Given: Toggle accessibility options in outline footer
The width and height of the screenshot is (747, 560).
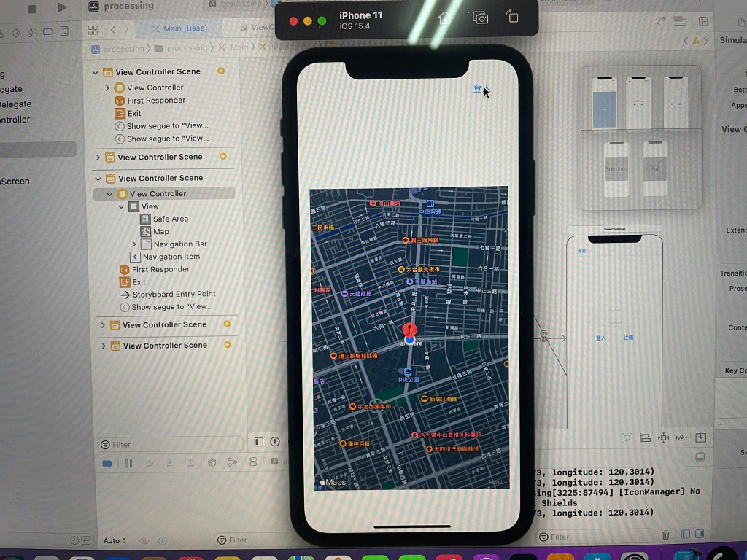Looking at the screenshot, I should click(x=275, y=442).
